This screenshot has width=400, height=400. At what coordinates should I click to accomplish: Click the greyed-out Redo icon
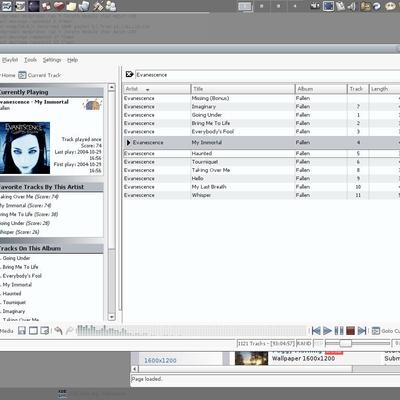pos(69,331)
